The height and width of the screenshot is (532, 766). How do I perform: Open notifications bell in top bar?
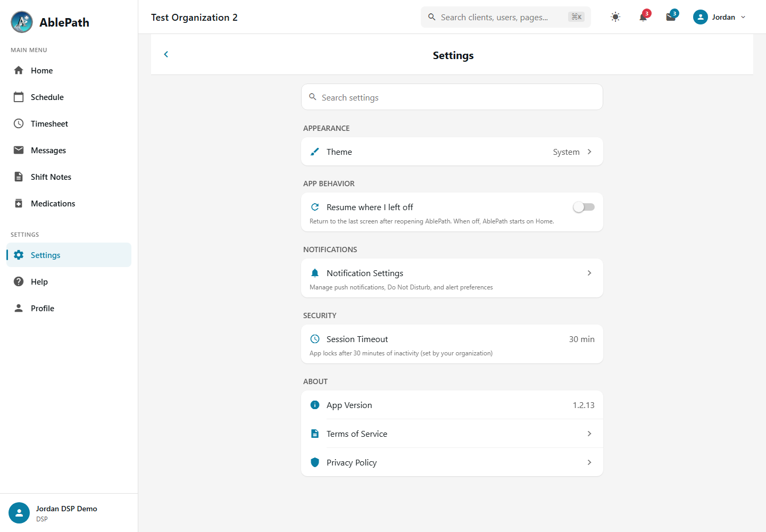[644, 16]
